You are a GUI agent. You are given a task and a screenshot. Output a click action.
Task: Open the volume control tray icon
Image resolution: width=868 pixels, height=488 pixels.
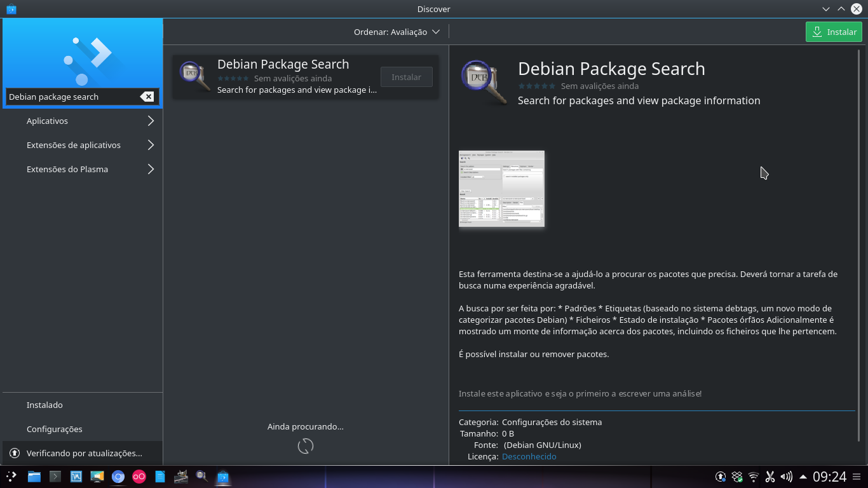coord(787,477)
